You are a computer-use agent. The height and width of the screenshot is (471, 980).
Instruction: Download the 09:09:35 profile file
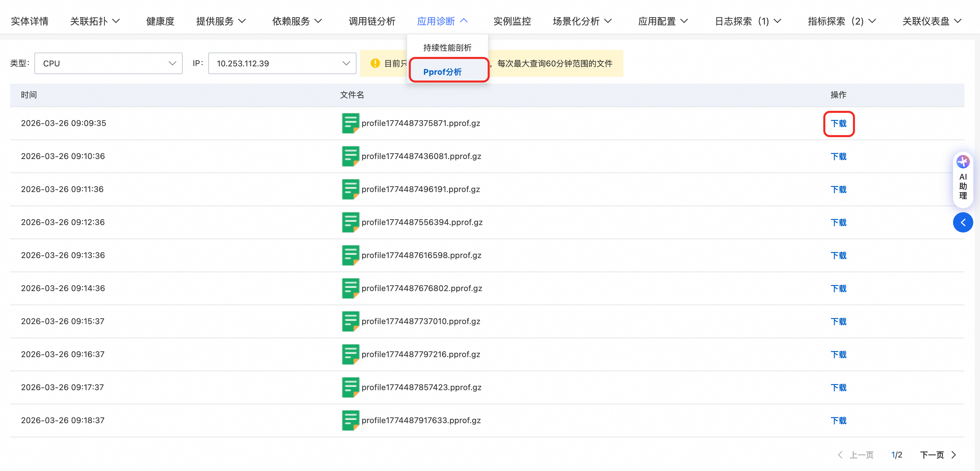838,124
